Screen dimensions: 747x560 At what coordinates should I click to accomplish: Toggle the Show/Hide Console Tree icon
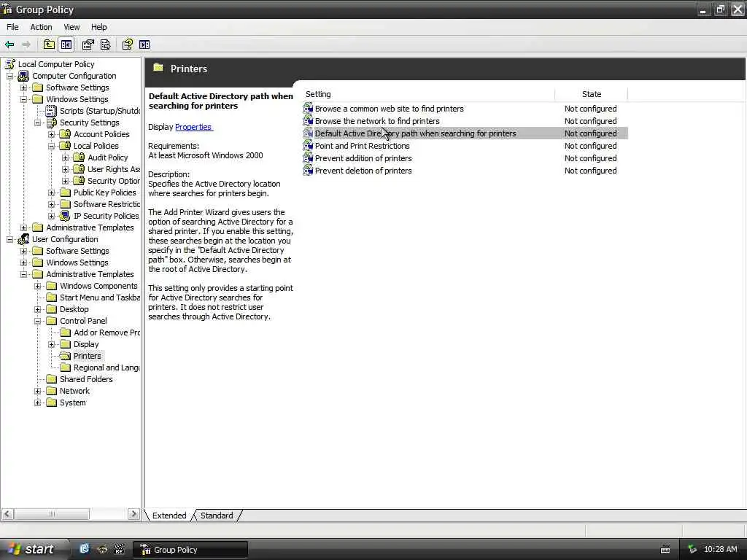(x=66, y=44)
